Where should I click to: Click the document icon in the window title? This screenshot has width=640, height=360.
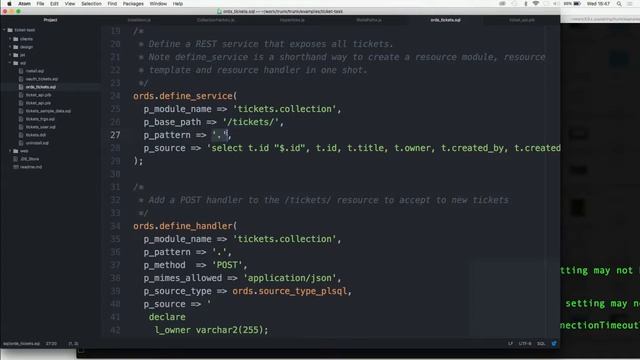click(220, 11)
